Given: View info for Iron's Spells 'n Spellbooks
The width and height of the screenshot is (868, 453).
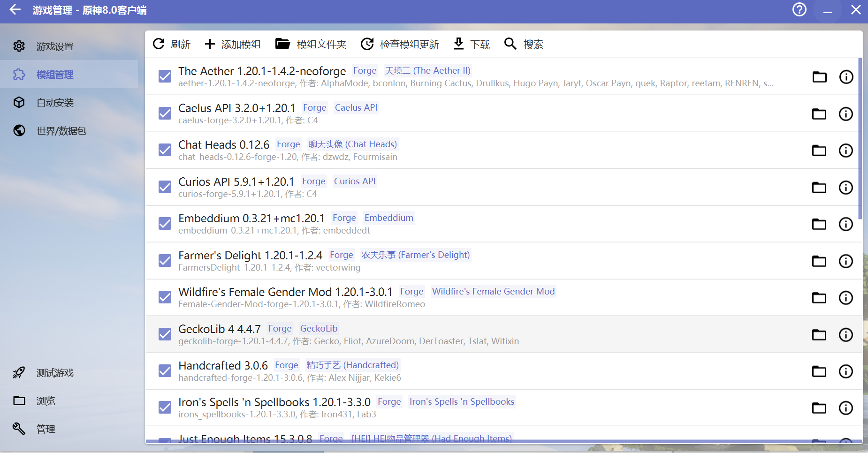Looking at the screenshot, I should (846, 408).
